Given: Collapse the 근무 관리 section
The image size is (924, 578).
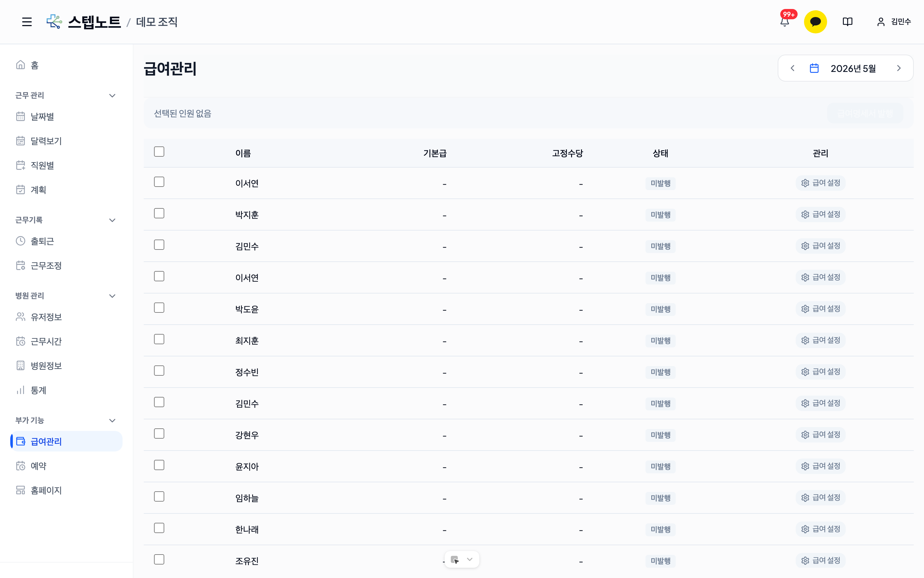Looking at the screenshot, I should click(112, 95).
